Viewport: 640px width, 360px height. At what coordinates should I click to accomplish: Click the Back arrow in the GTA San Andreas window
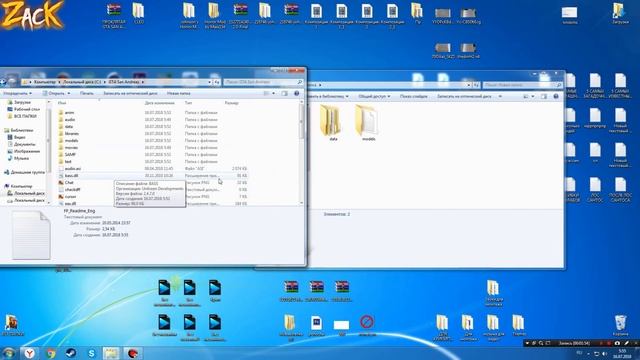[3, 82]
